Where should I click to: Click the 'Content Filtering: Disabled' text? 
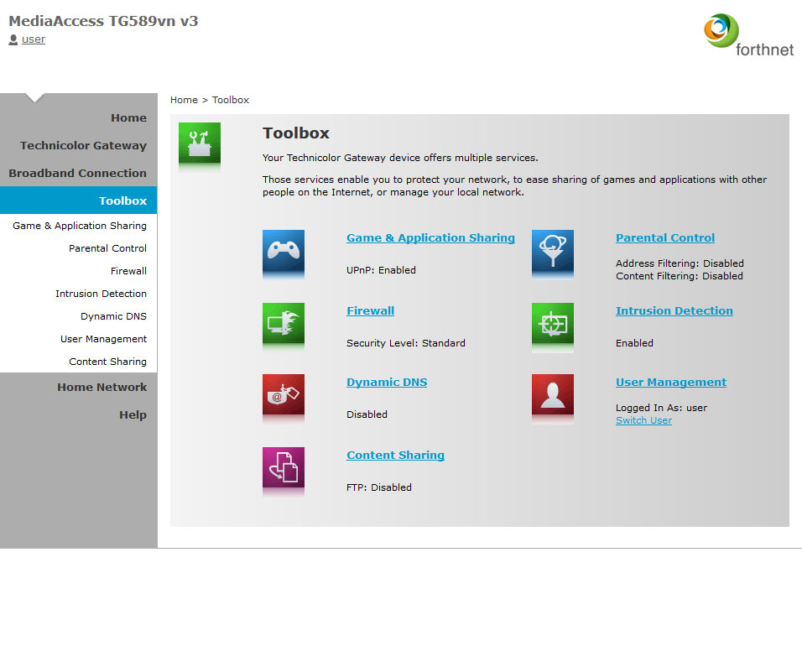(x=680, y=276)
